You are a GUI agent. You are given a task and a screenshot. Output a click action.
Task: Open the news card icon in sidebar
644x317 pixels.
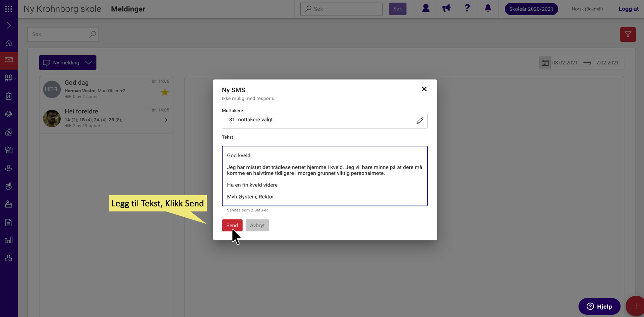[x=9, y=150]
